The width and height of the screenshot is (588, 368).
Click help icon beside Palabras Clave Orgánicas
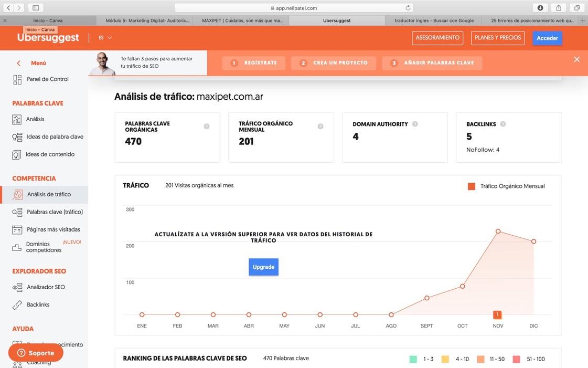pyautogui.click(x=206, y=127)
